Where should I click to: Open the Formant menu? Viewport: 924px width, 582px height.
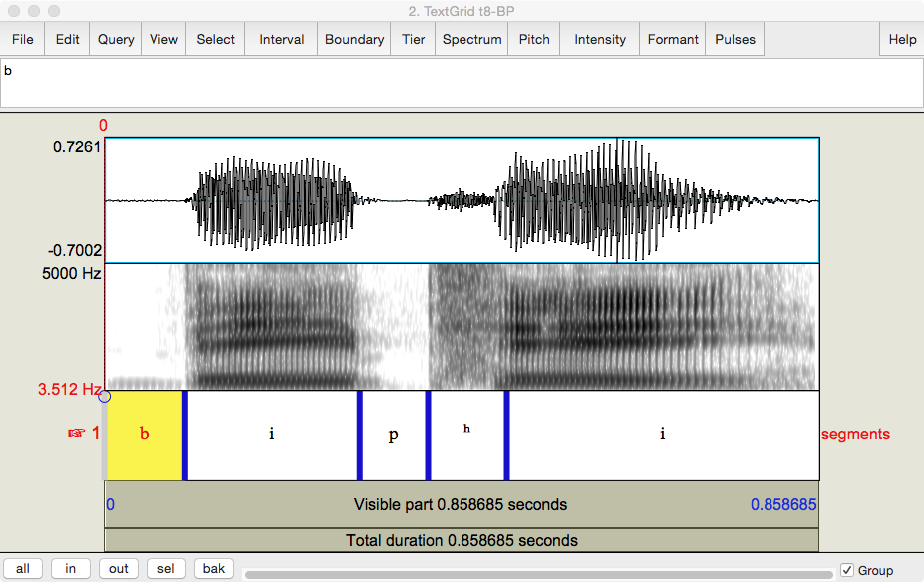coord(673,39)
